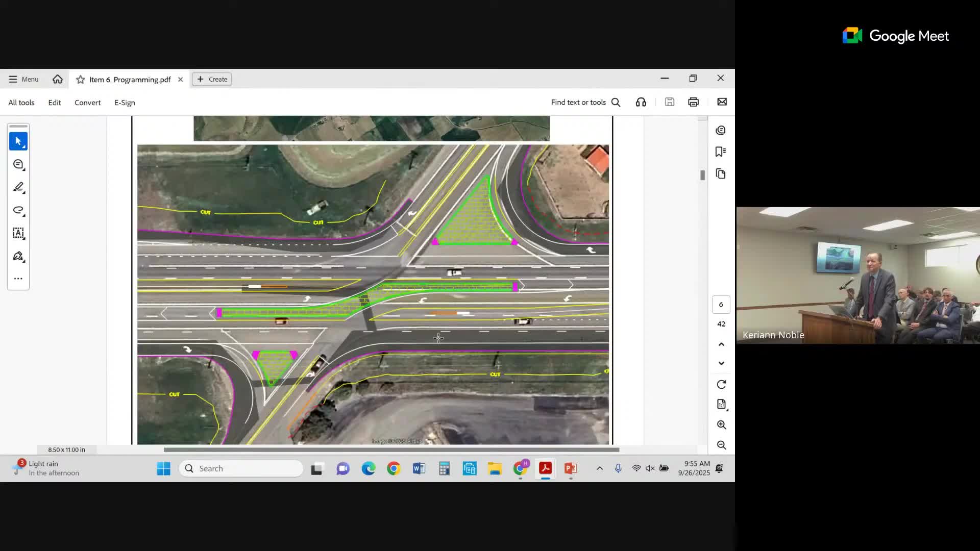
Task: Star the Item 6. Programming.pdf tab
Action: [80, 79]
